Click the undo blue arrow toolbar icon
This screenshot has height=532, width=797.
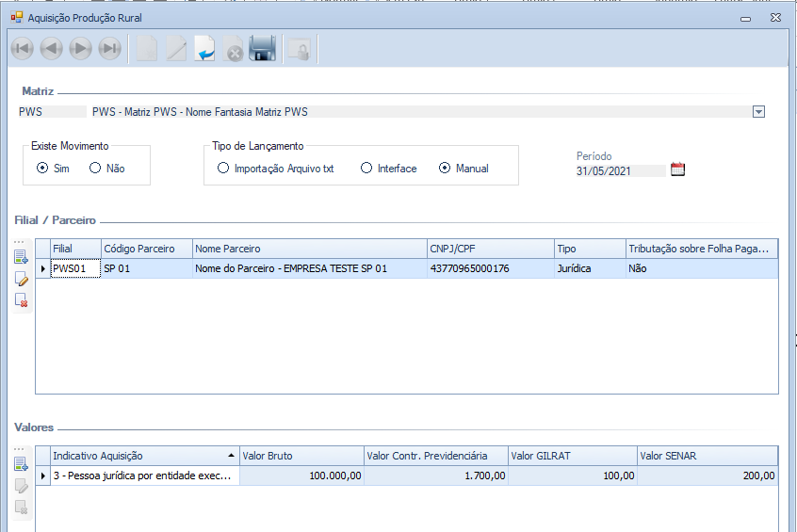tap(205, 49)
